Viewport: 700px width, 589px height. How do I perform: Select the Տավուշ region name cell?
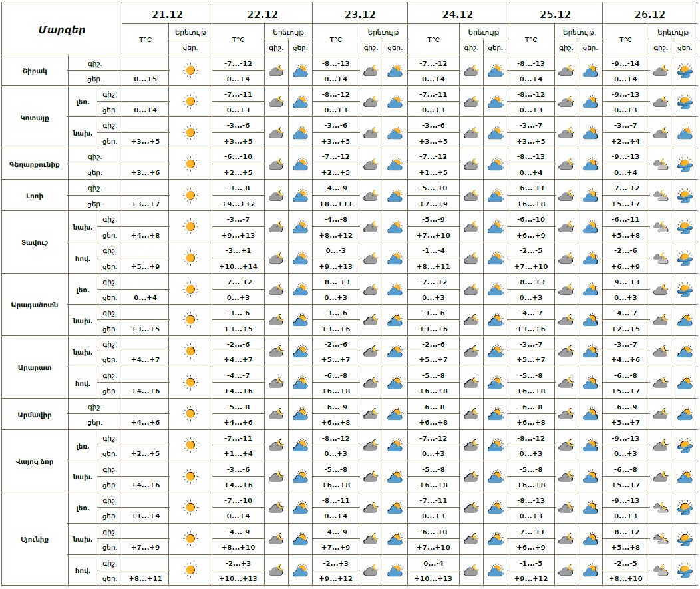tap(35, 242)
